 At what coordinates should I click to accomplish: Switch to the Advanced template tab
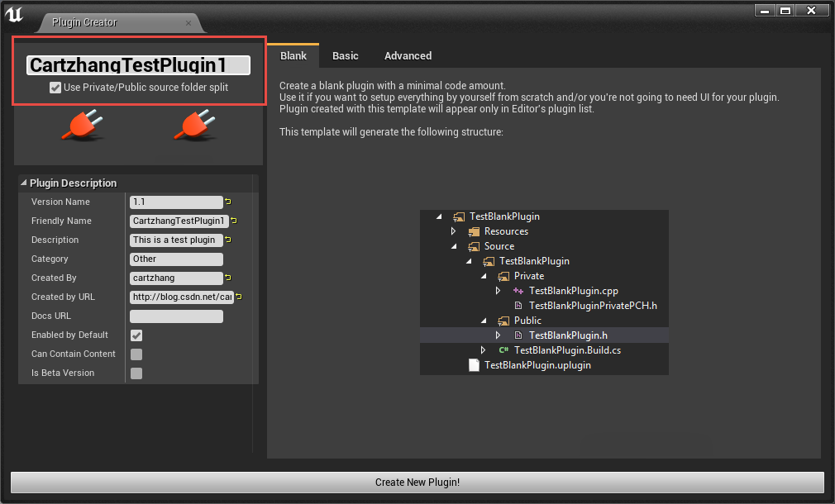tap(408, 56)
